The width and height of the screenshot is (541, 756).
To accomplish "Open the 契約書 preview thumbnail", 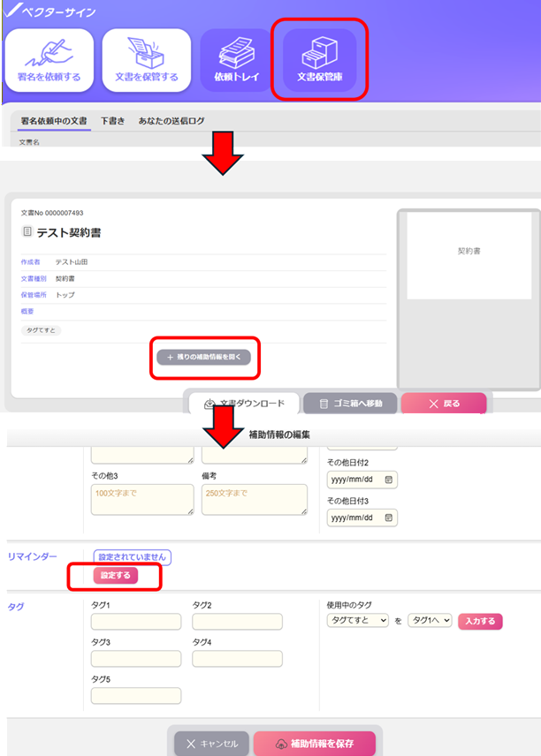I will (x=469, y=255).
